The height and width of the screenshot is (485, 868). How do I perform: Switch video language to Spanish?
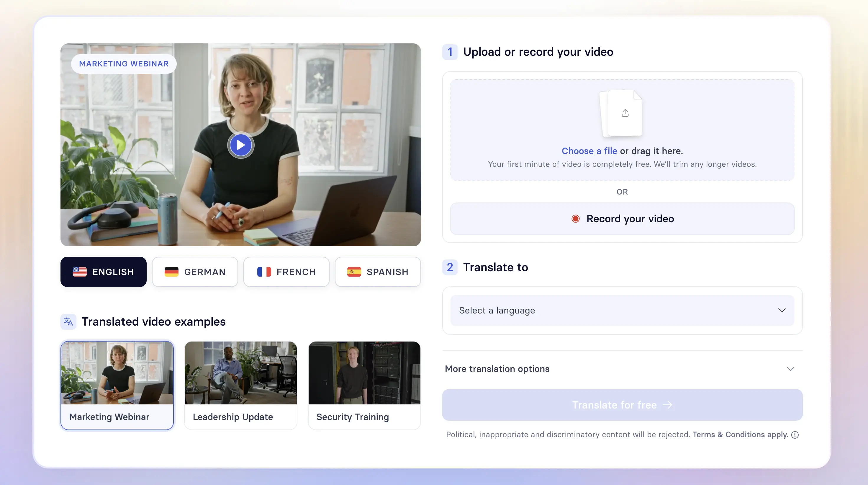click(378, 272)
